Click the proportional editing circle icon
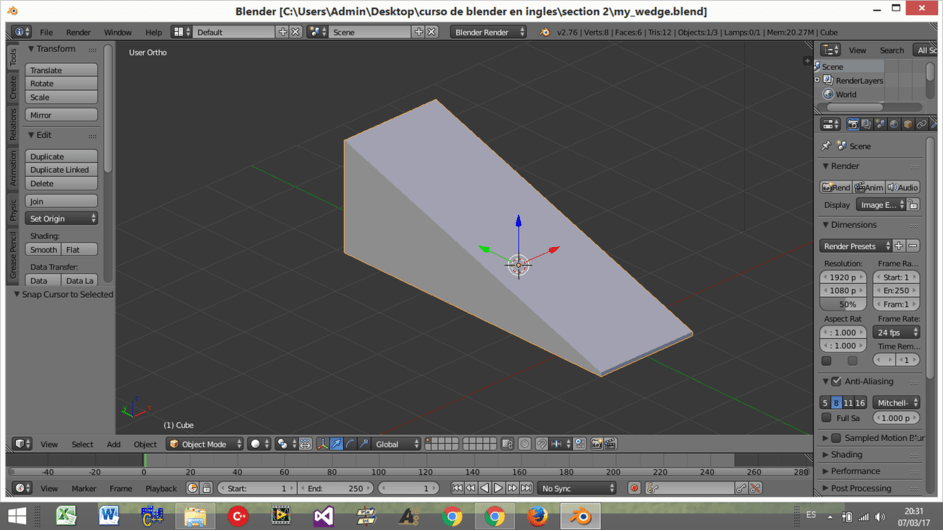The height and width of the screenshot is (530, 943). pos(524,444)
